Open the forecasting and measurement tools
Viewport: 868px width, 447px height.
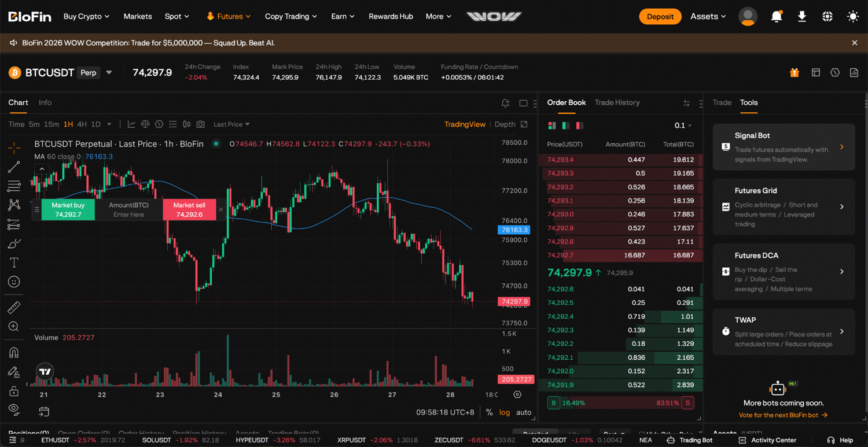pyautogui.click(x=14, y=224)
